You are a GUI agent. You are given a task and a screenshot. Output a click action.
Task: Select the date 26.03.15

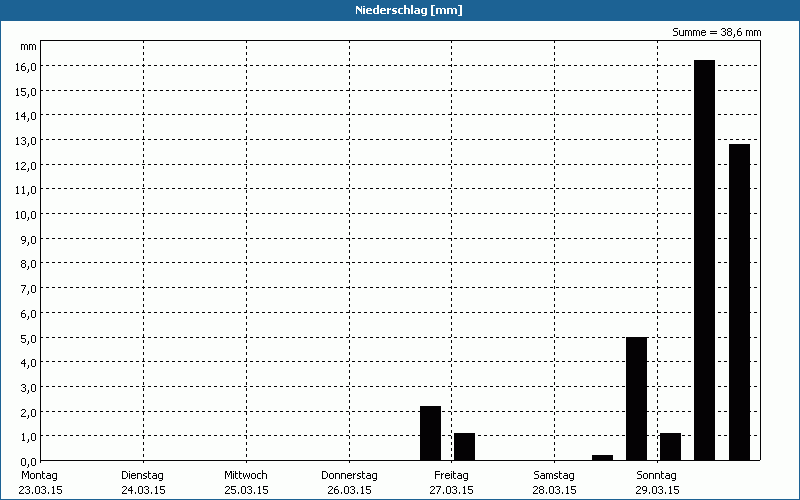[349, 490]
